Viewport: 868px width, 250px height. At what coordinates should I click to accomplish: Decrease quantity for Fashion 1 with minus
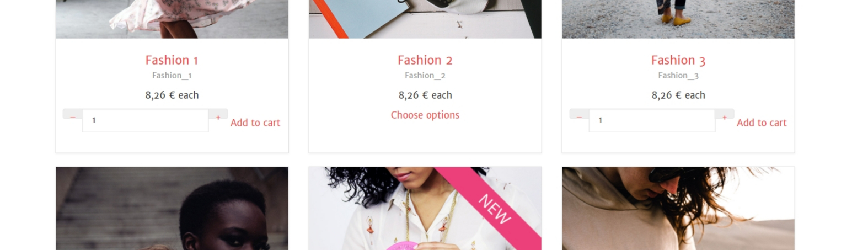(73, 115)
